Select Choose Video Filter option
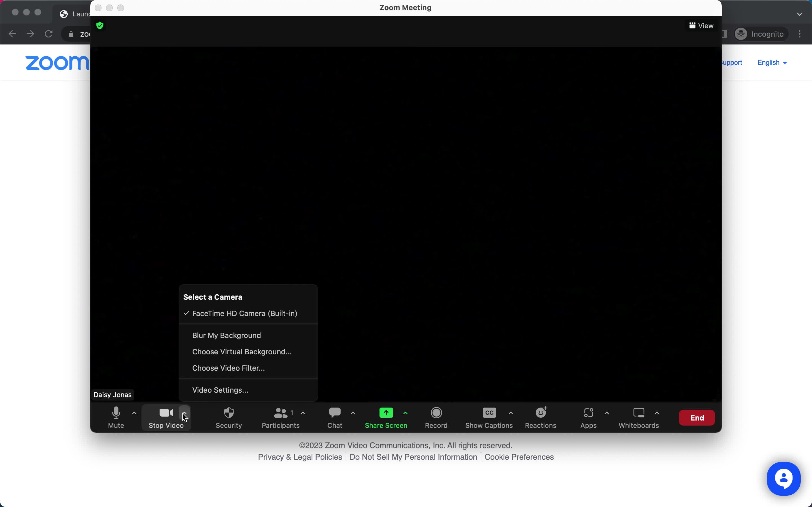812x507 pixels. [x=228, y=368]
